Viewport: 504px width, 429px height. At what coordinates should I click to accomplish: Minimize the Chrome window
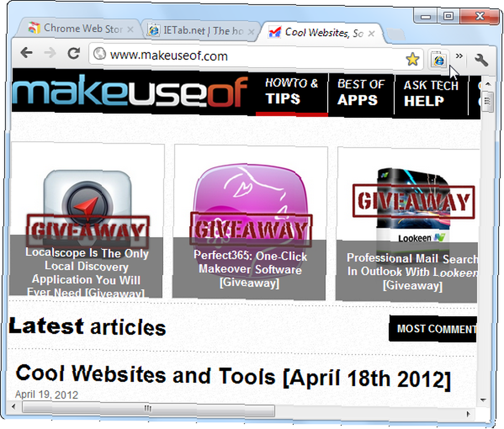point(425,16)
